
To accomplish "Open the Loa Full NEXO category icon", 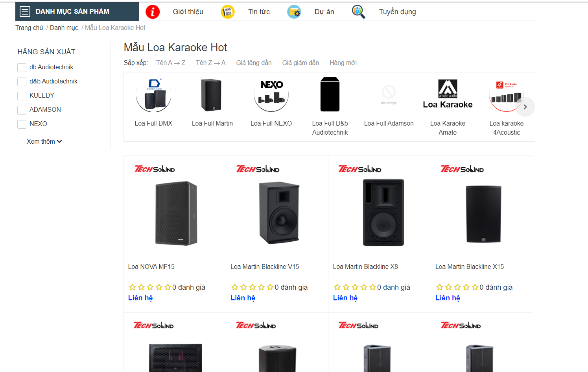I will coord(271,95).
